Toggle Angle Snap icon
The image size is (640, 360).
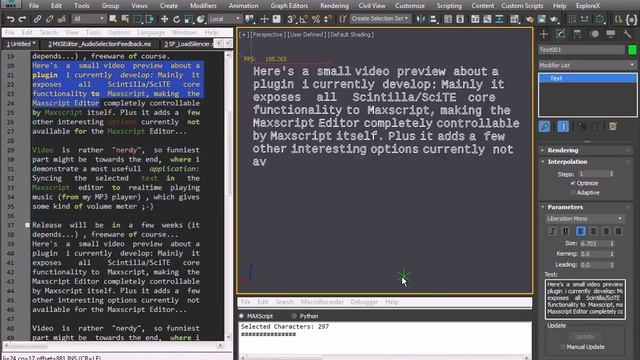pyautogui.click(x=303, y=19)
